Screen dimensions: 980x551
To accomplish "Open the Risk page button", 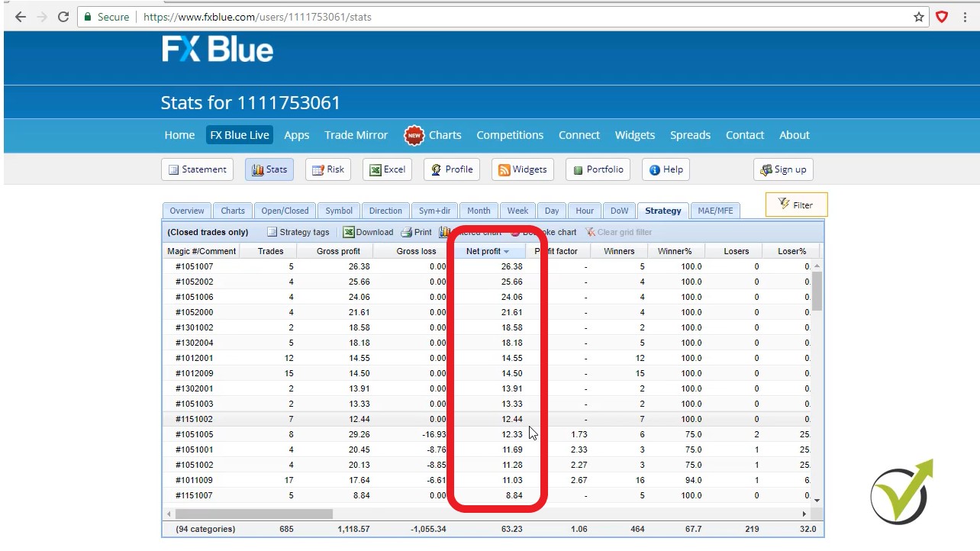I will click(328, 169).
